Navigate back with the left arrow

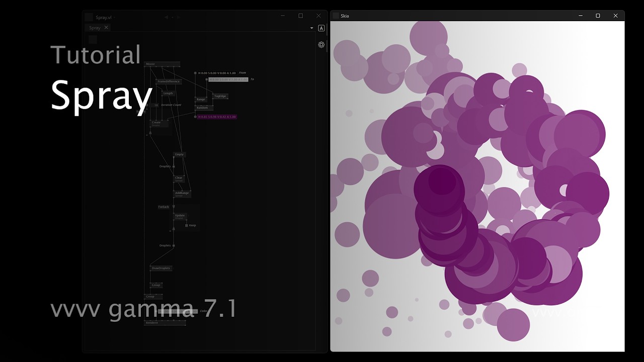(166, 17)
